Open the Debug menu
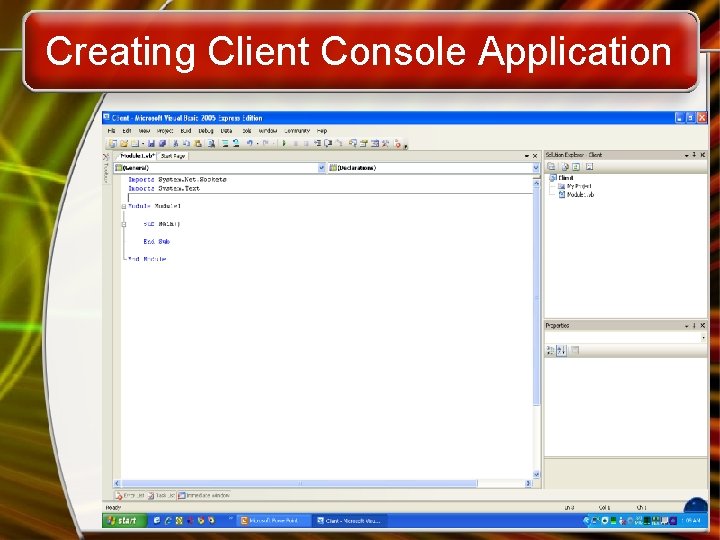This screenshot has width=720, height=540. click(x=206, y=131)
